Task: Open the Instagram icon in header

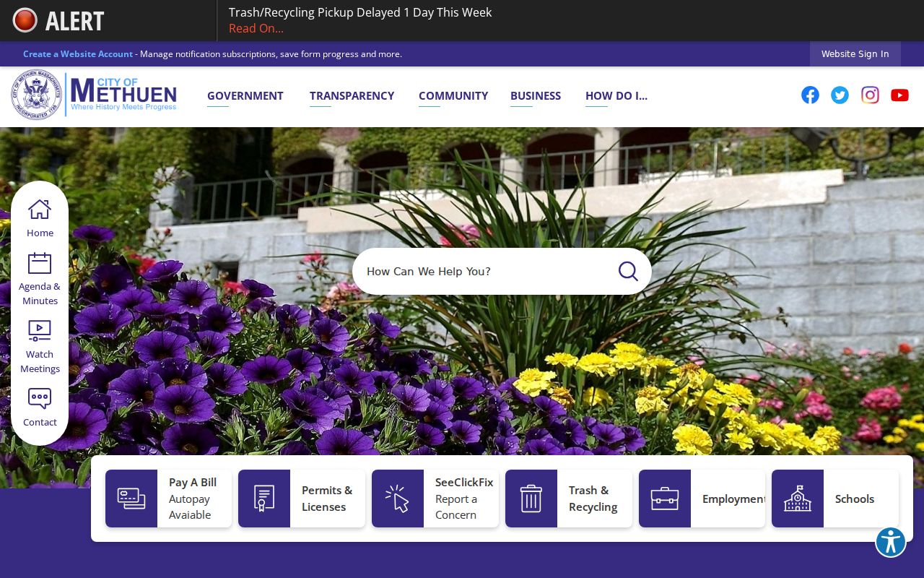Action: click(870, 95)
